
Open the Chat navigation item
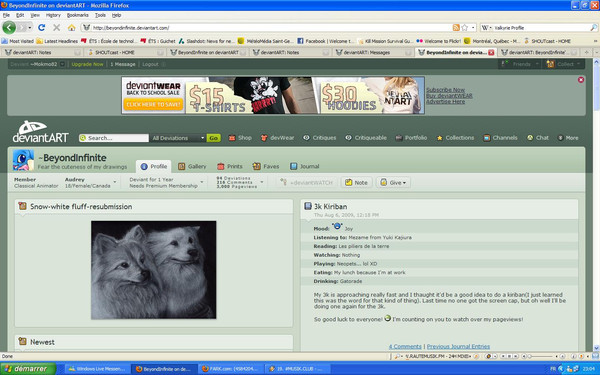[x=538, y=138]
